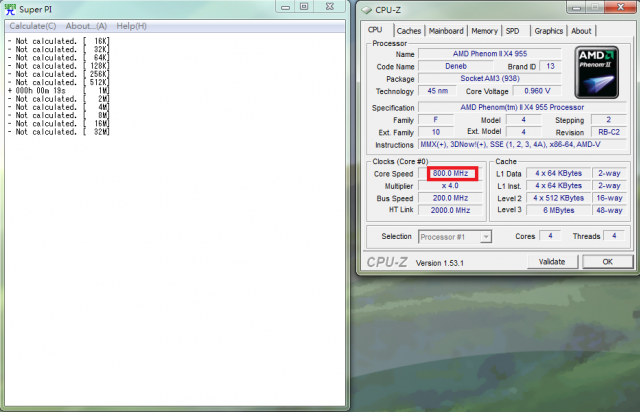
Task: Click the Super PI title bar icon
Action: pyautogui.click(x=10, y=9)
